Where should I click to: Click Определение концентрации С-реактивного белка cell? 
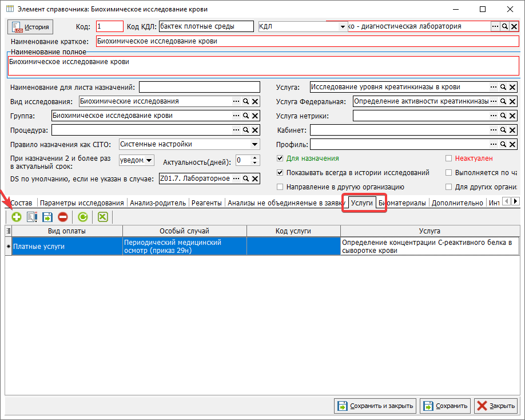tap(430, 247)
